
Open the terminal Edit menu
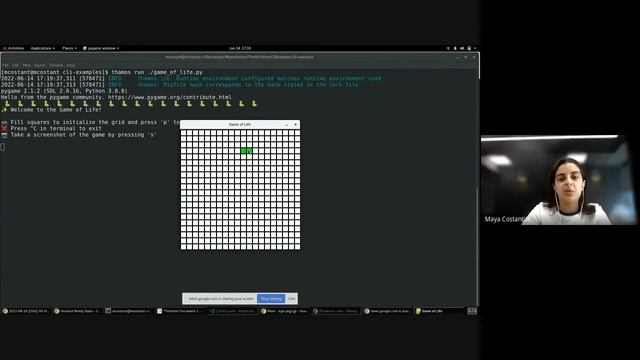click(16, 65)
